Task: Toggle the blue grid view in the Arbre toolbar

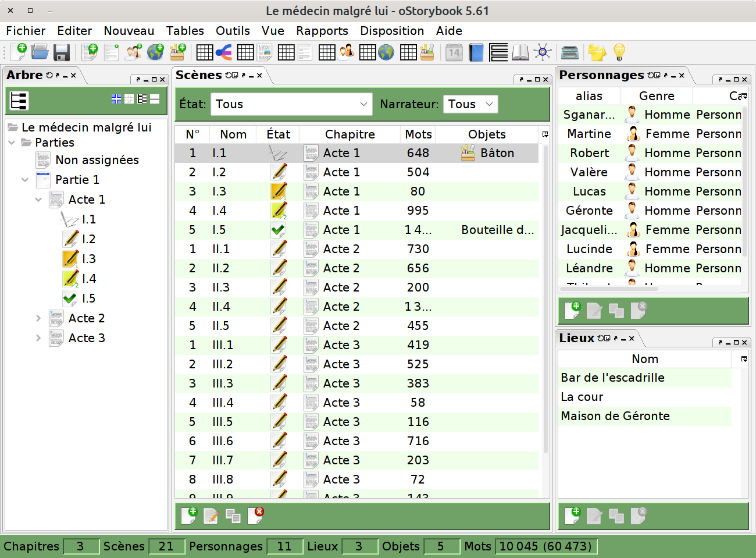Action: click(116, 99)
